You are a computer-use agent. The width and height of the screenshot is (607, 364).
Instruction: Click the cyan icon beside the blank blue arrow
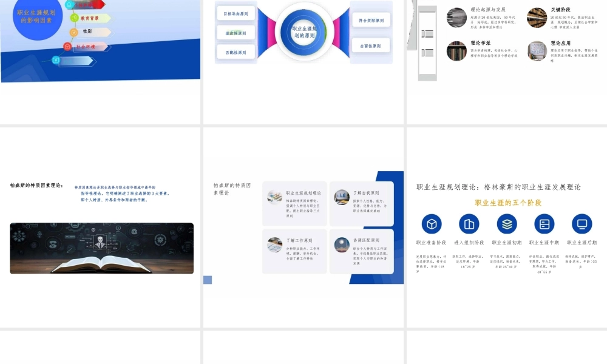[56, 60]
